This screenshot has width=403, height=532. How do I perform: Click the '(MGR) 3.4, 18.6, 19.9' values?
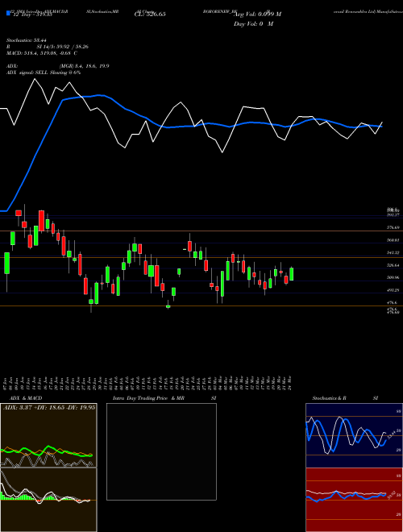pos(84,66)
